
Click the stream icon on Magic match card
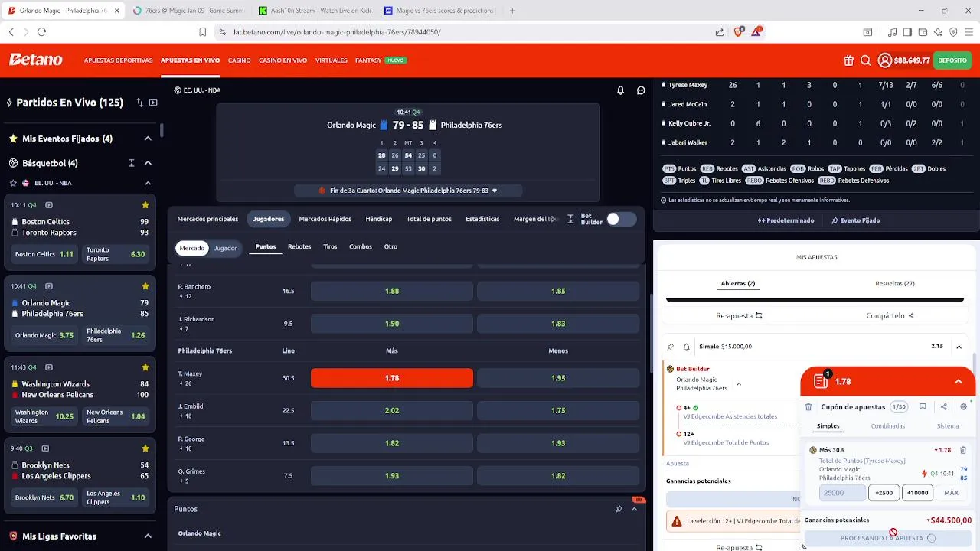[49, 286]
